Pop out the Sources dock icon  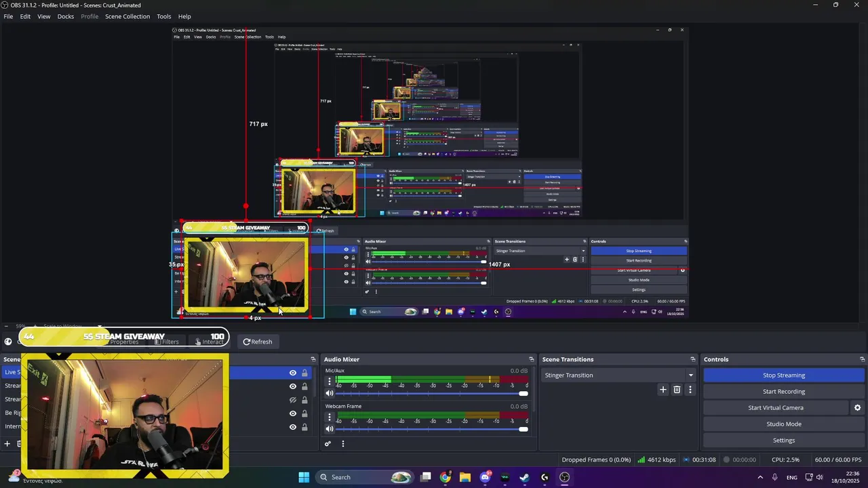tap(313, 359)
